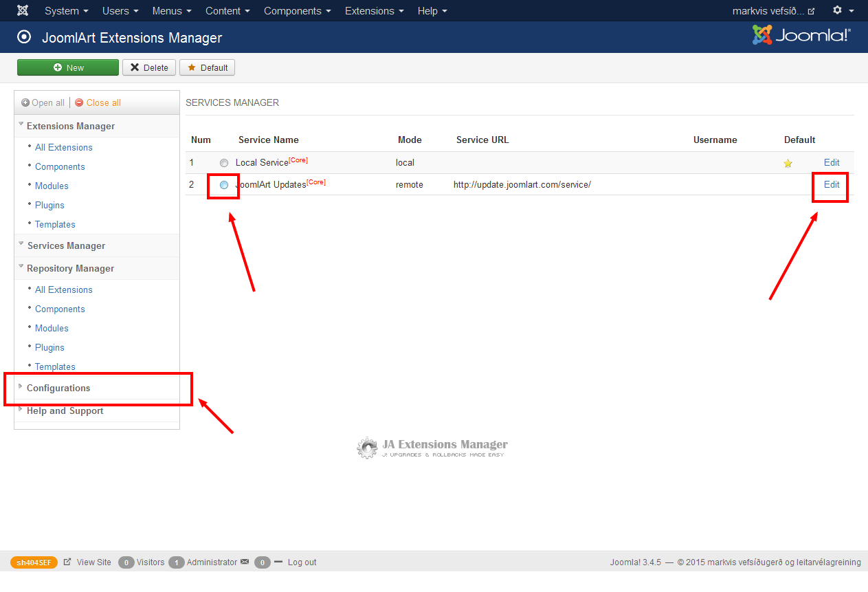Open Components under Repository Manager
This screenshot has width=868, height=592.
[x=60, y=309]
